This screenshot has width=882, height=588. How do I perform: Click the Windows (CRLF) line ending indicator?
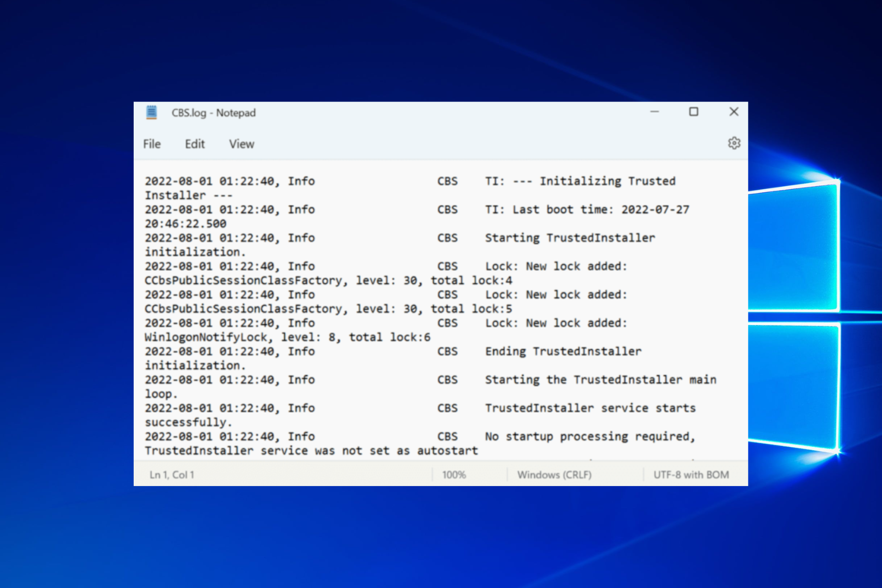click(554, 475)
